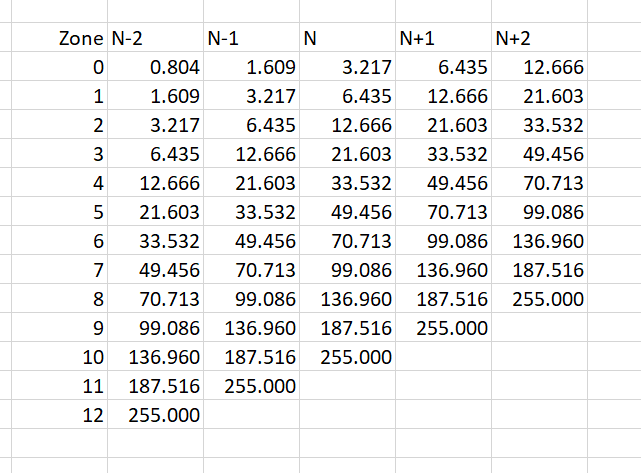
Task: Select the N+1 column header cell
Action: [444, 37]
